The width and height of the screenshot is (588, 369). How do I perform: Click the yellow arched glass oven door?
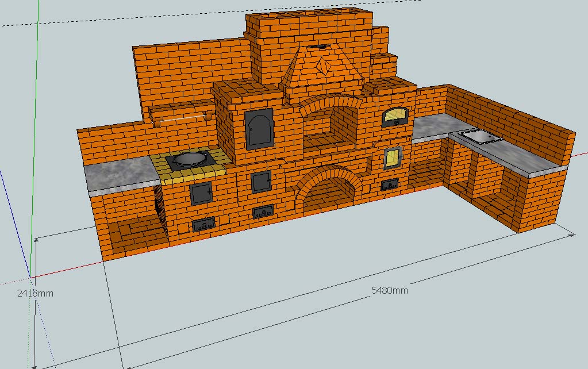[x=396, y=116]
